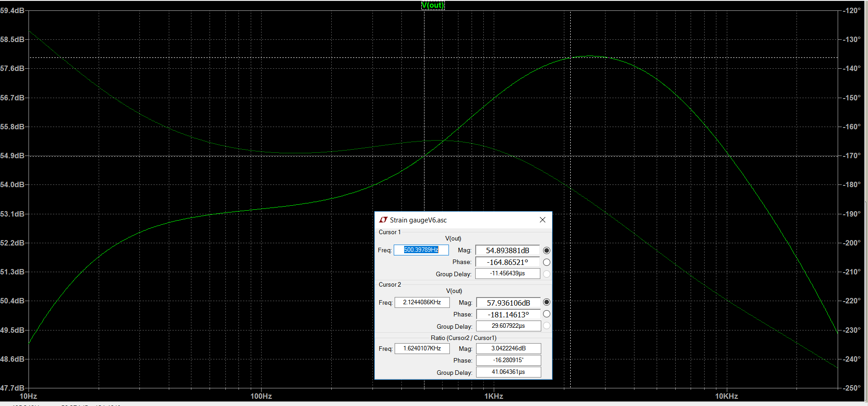Click Cursor 2 Group Delay value 29.607922µs
The width and height of the screenshot is (868, 406).
pyautogui.click(x=508, y=326)
